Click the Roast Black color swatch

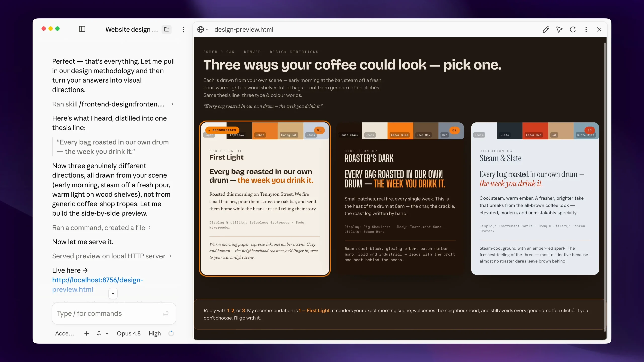pyautogui.click(x=349, y=131)
